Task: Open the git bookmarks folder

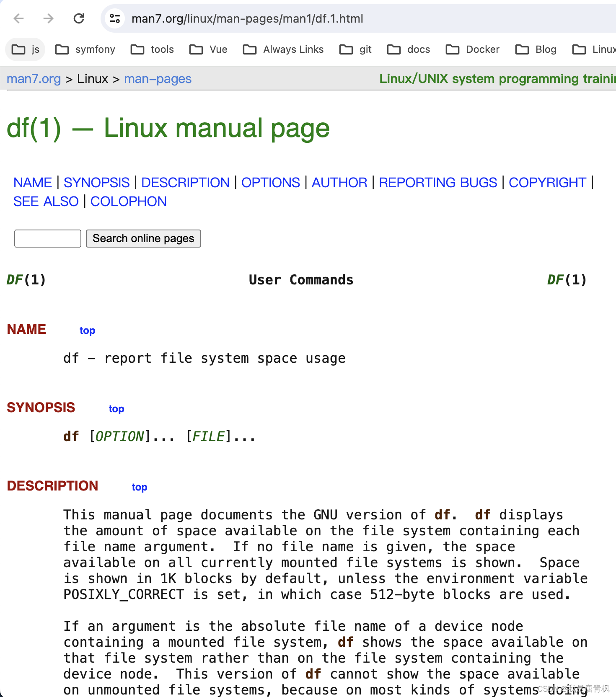Action: point(355,49)
